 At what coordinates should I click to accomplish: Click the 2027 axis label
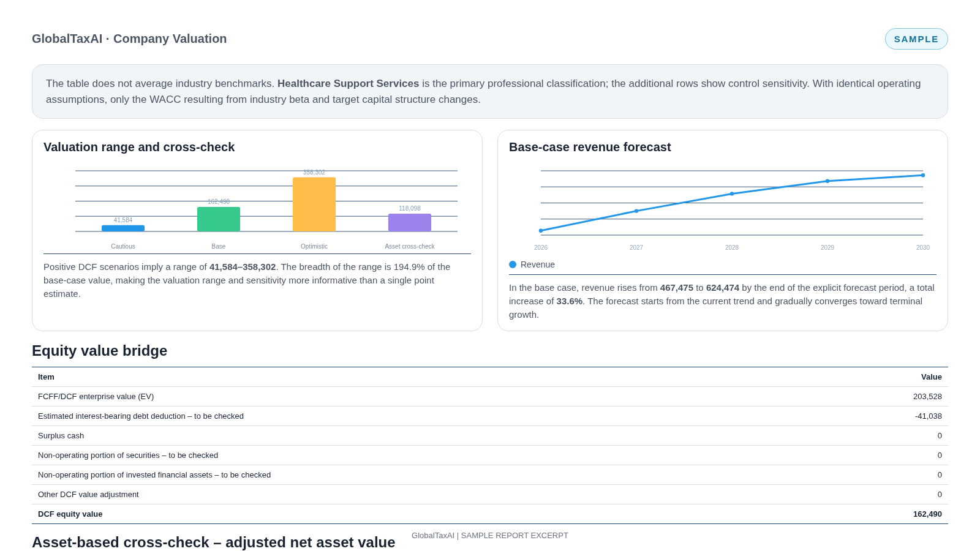[x=636, y=248]
